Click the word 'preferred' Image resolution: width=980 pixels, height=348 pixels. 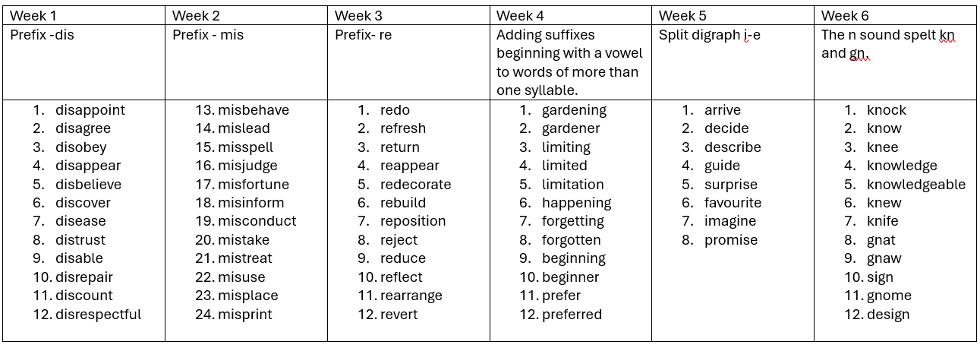pos(572,315)
